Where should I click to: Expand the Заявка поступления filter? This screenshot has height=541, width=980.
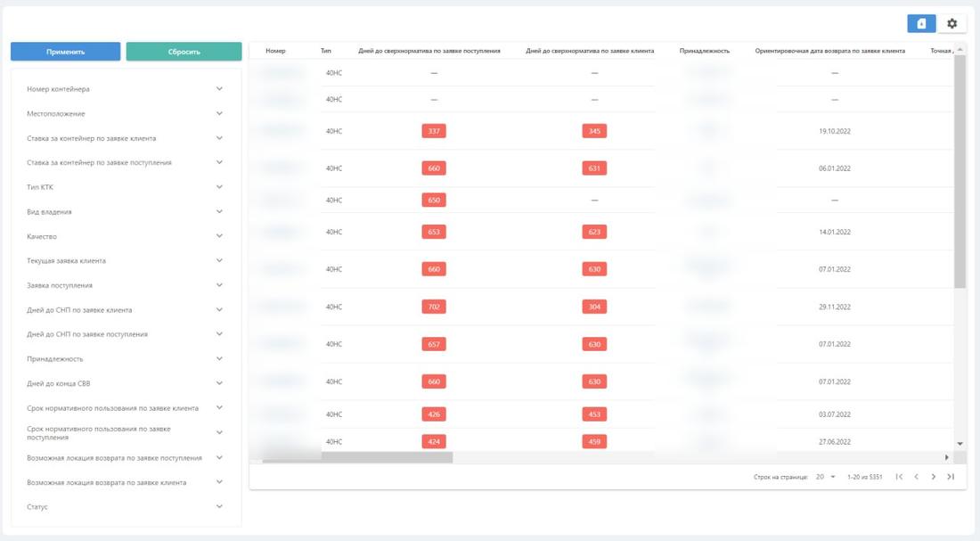125,285
